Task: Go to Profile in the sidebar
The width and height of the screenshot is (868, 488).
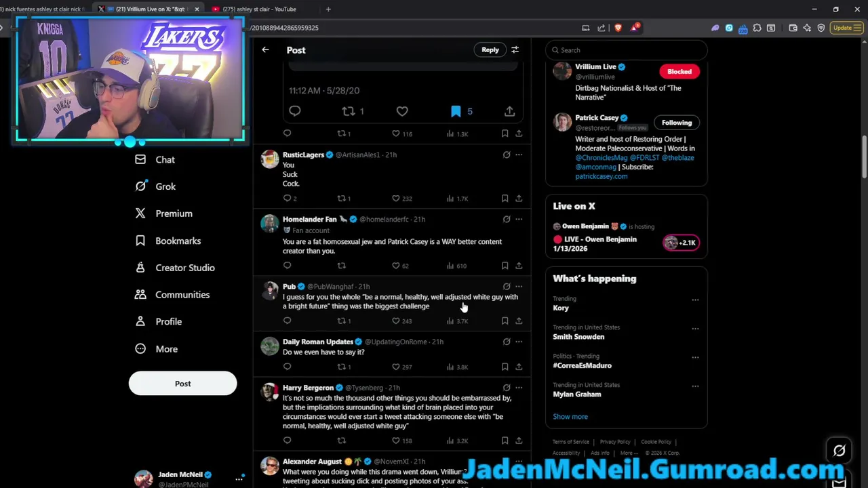Action: (x=158, y=322)
